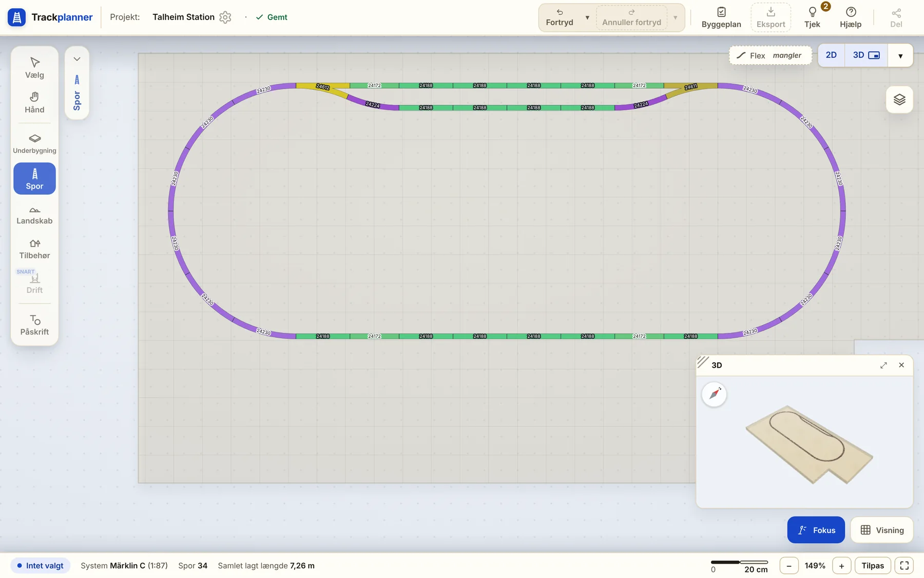Viewport: 924px width, 578px height.
Task: Select the Spor track tool
Action: coord(34,179)
